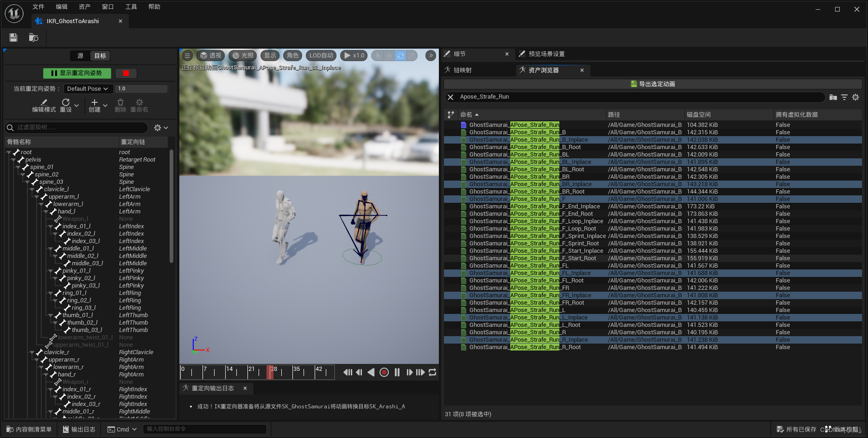Open the 显示 show menu
Image resolution: width=868 pixels, height=438 pixels.
coord(270,56)
